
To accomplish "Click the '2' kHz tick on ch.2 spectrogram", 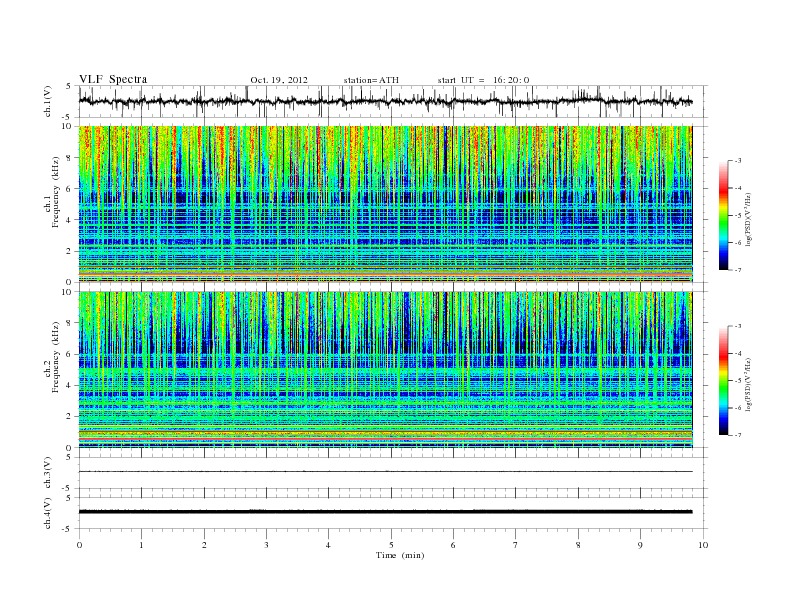I will tap(70, 417).
